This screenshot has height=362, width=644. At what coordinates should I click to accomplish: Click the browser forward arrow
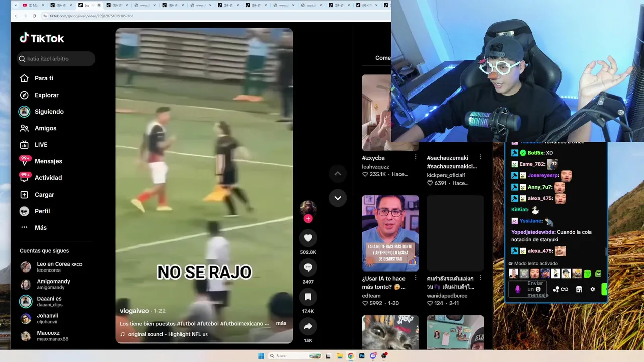[x=25, y=16]
